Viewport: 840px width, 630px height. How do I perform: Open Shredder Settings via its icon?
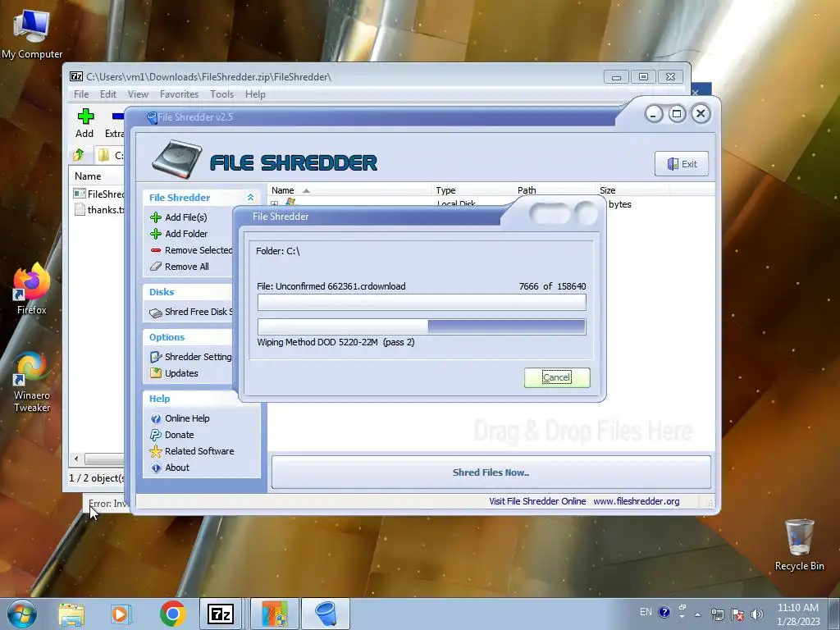(x=156, y=357)
